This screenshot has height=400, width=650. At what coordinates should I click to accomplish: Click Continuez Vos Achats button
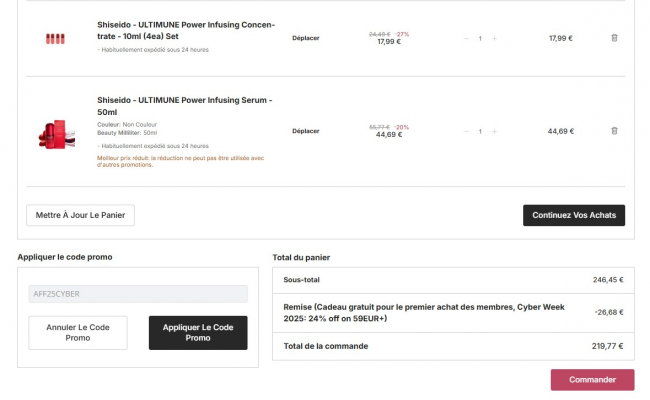coord(573,215)
